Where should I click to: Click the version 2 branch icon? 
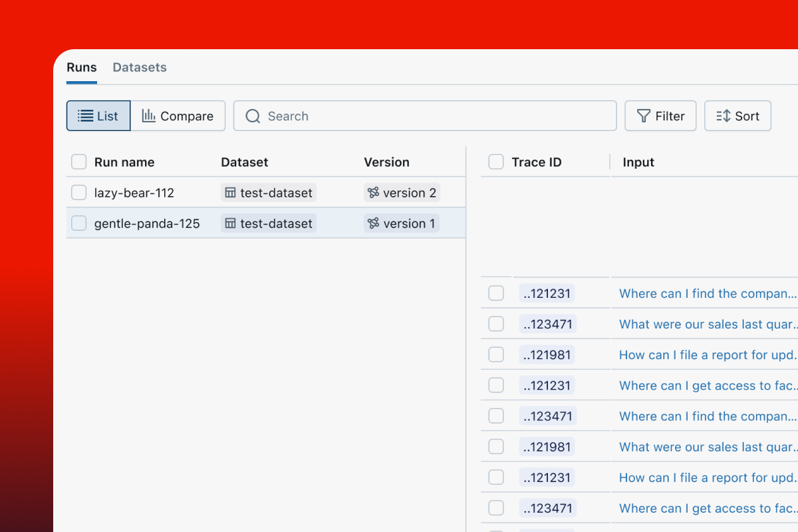pos(373,193)
